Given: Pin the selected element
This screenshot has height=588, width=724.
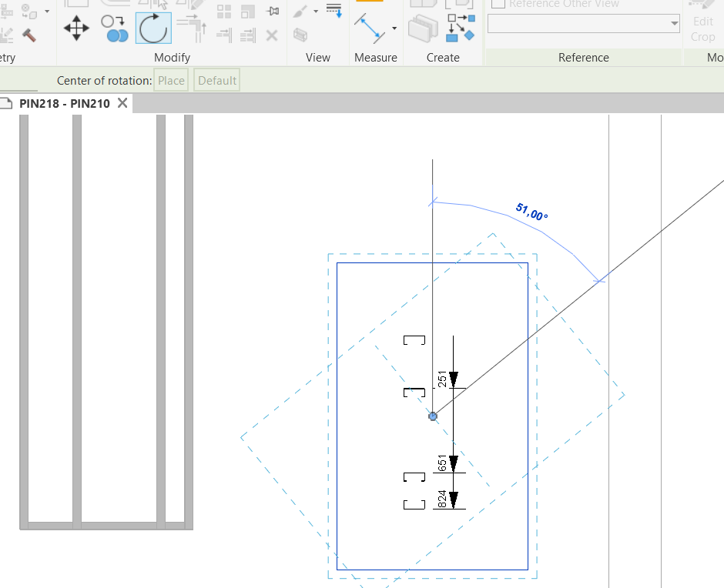Looking at the screenshot, I should click(x=272, y=11).
